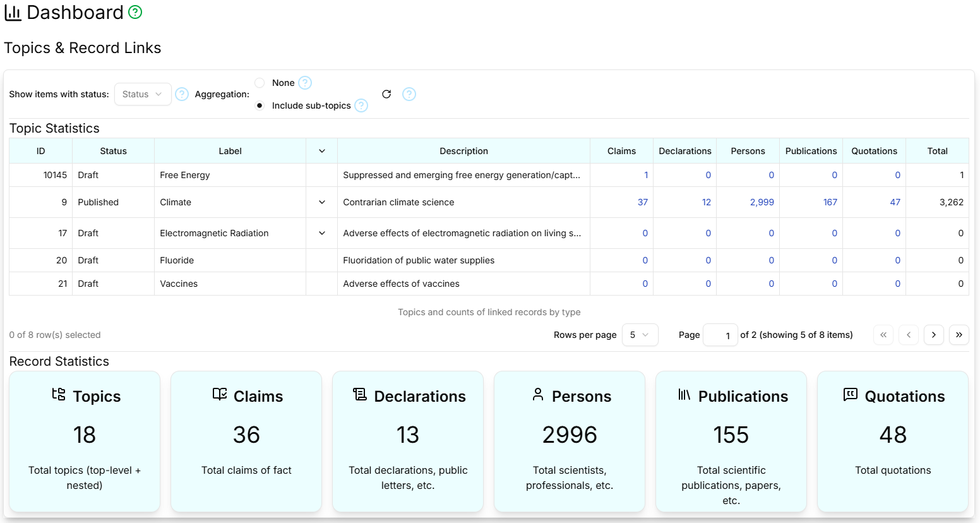980x523 pixels.
Task: Click the Publications card library icon
Action: click(x=684, y=395)
